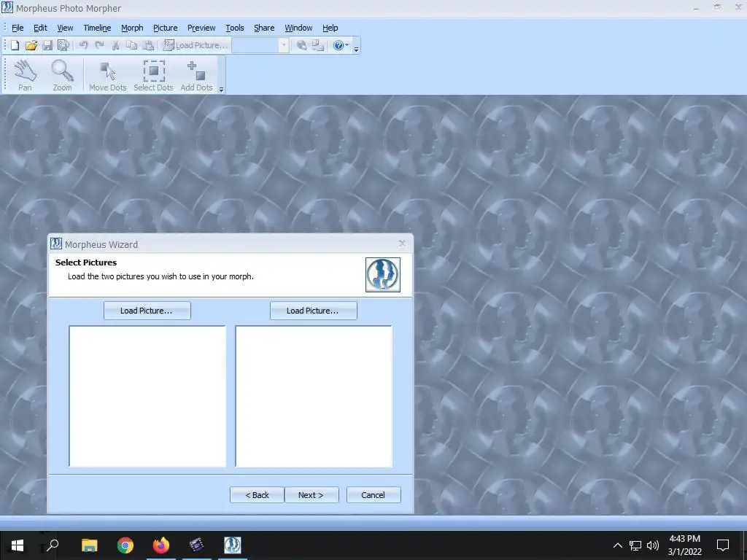Open the toolbar combo box dropdown
The height and width of the screenshot is (560, 747).
(x=284, y=45)
